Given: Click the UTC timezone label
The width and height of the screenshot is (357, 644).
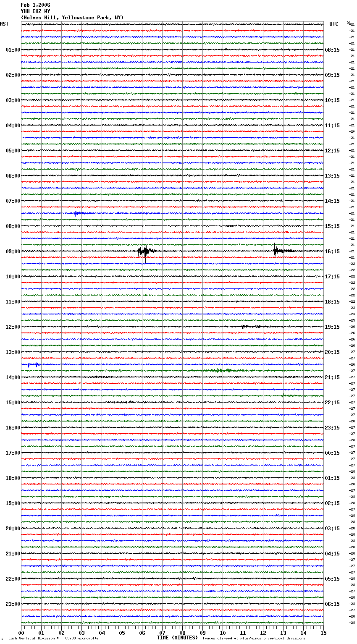Looking at the screenshot, I should 333,24.
